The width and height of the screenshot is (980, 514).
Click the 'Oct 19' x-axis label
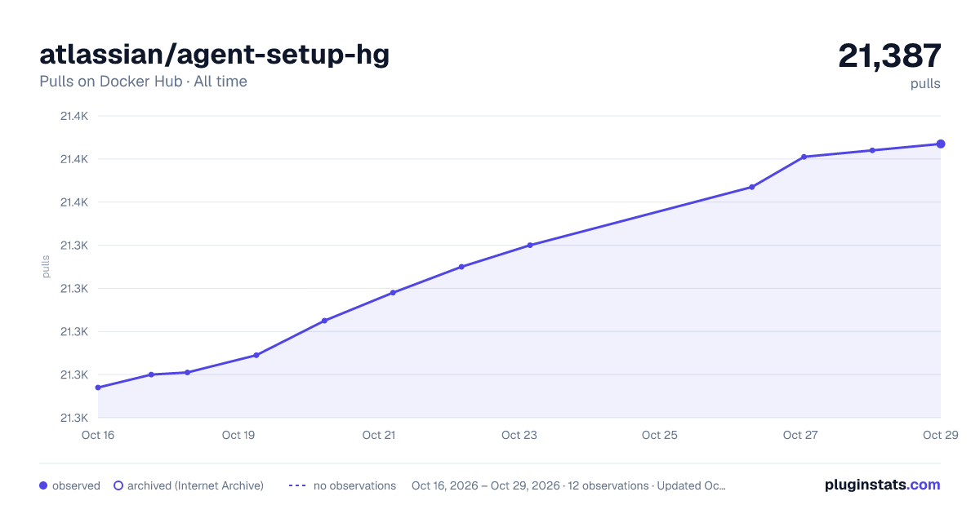(238, 435)
